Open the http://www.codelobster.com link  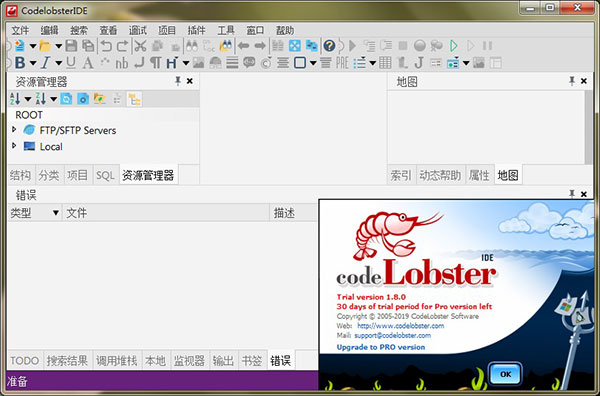[x=401, y=326]
